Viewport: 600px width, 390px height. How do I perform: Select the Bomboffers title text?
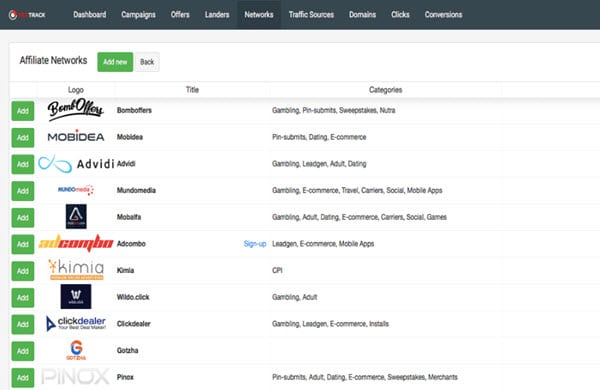tap(134, 110)
